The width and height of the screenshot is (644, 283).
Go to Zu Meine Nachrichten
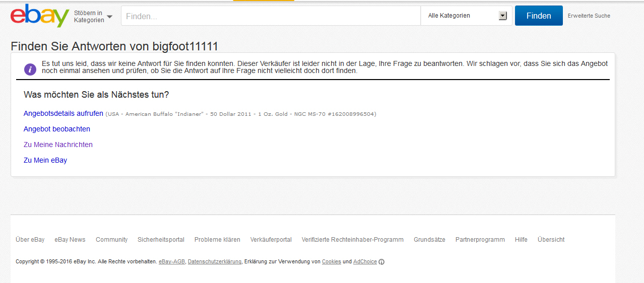58,145
